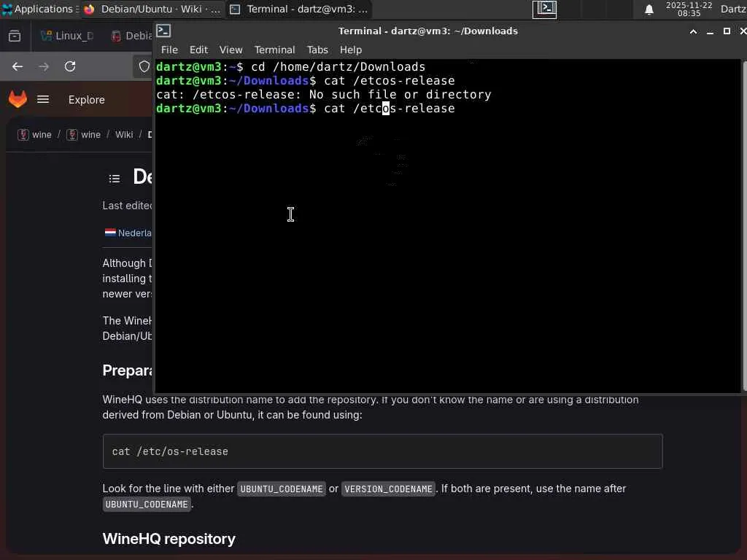Open the Help menu in Terminal

351,50
